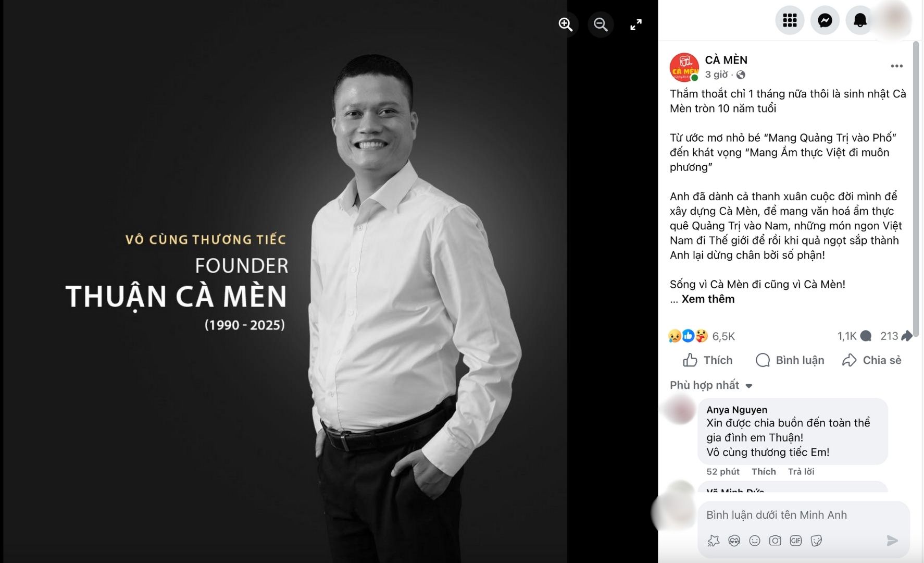Screen dimensions: 924x563
Task: Share the post via 'Chia sẻ'
Action: (x=871, y=360)
